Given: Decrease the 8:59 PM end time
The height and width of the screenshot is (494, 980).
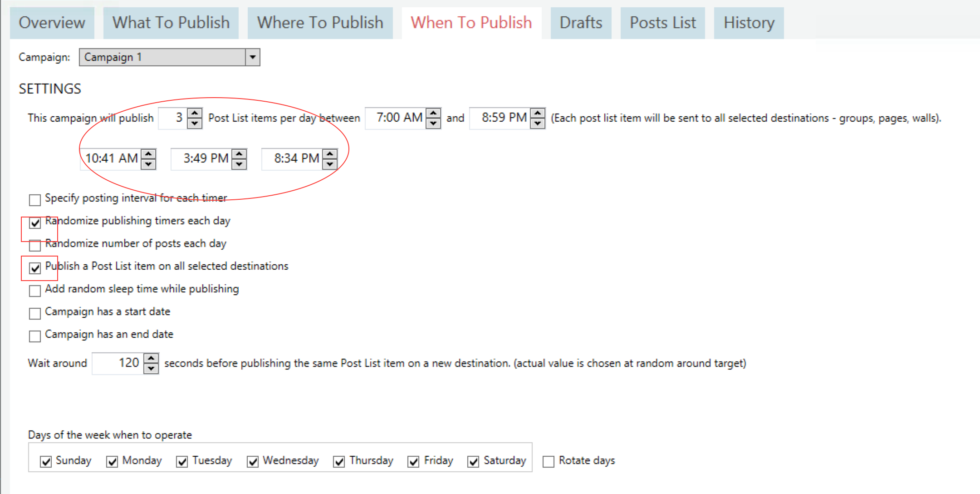Looking at the screenshot, I should click(538, 123).
